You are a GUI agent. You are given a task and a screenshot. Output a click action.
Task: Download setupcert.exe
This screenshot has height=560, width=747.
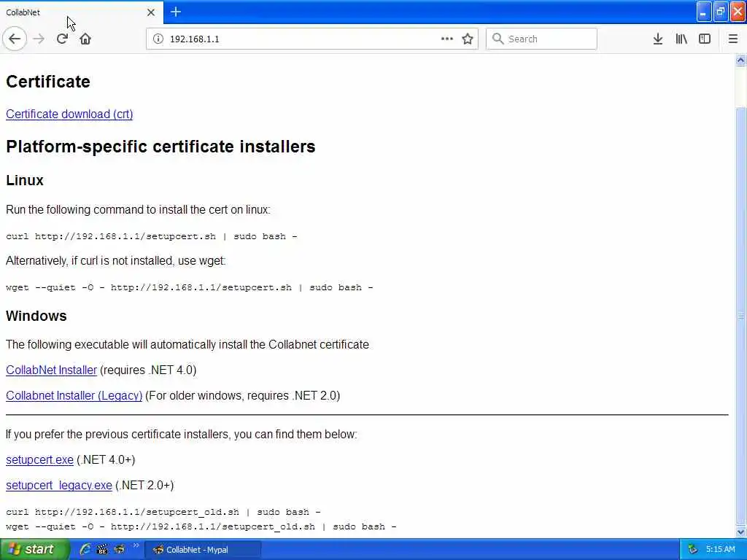coord(39,459)
